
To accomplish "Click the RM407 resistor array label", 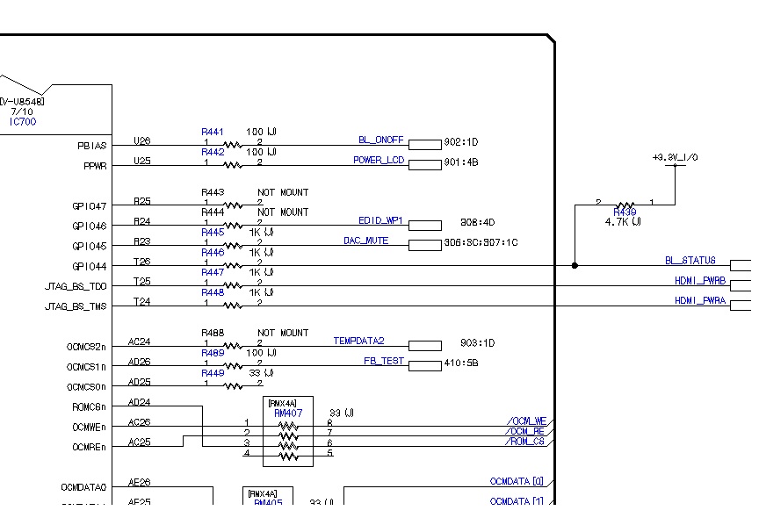I will tap(288, 413).
